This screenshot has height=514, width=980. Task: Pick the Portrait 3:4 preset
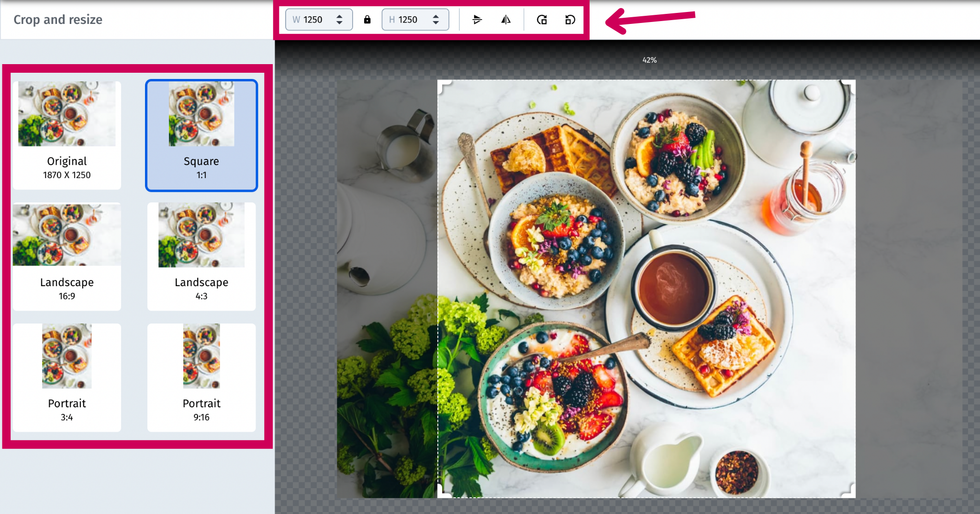pyautogui.click(x=67, y=378)
